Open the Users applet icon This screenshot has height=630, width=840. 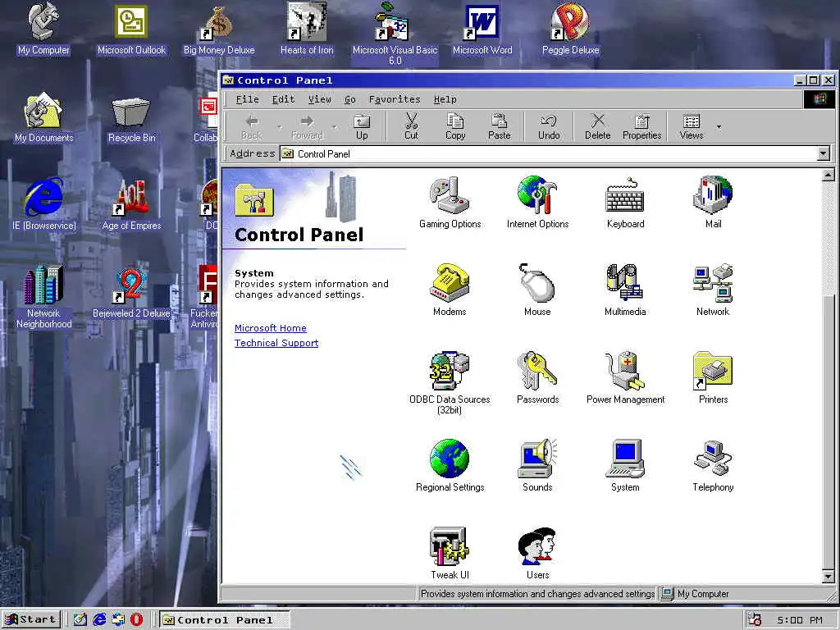[x=537, y=554]
